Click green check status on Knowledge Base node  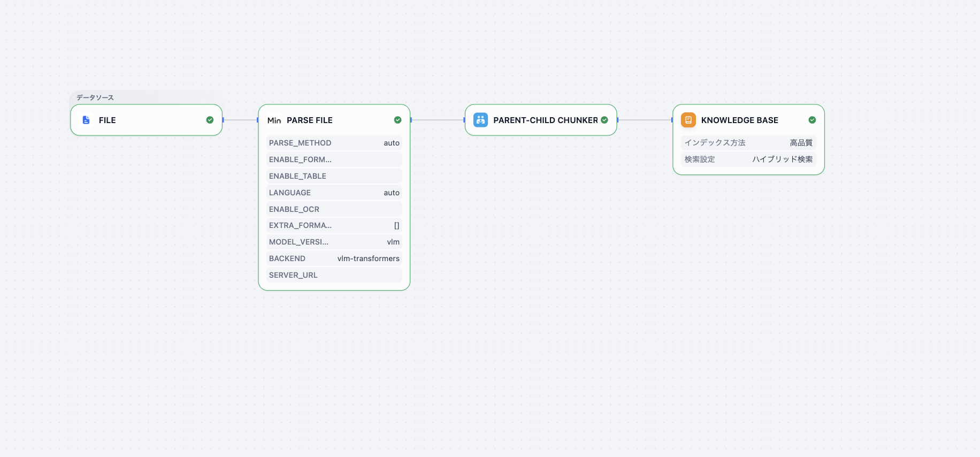[x=812, y=120]
